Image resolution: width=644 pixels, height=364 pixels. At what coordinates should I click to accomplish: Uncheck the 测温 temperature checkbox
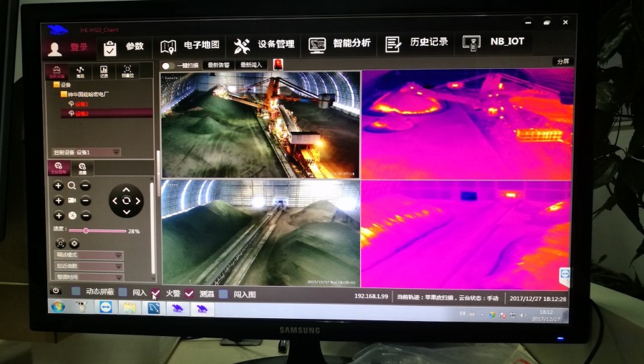(189, 293)
